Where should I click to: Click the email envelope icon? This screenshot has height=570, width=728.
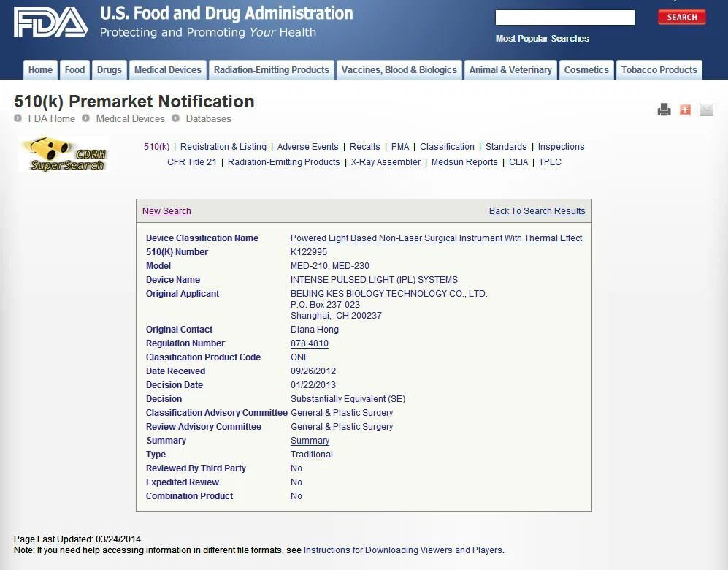[706, 110]
